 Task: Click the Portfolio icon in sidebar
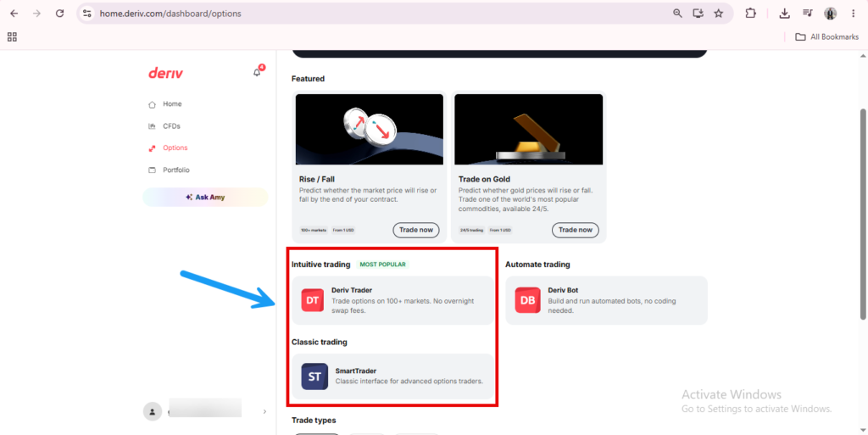pos(153,170)
